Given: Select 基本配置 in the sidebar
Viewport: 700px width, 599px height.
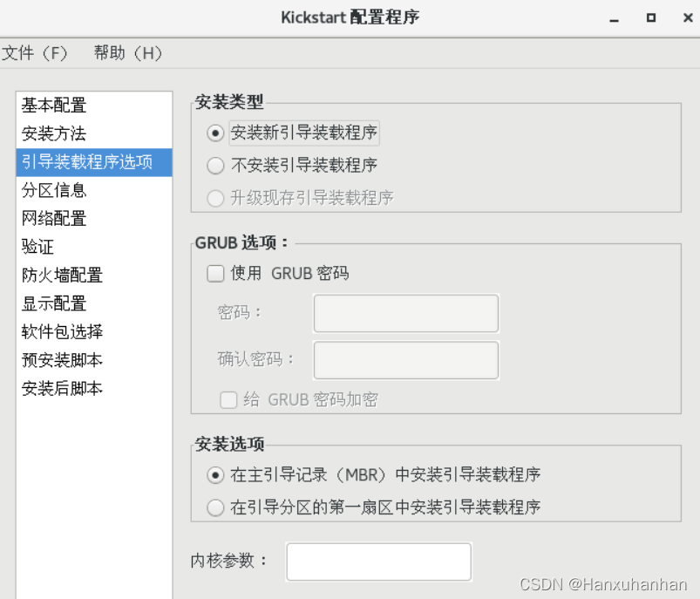Looking at the screenshot, I should (x=54, y=106).
